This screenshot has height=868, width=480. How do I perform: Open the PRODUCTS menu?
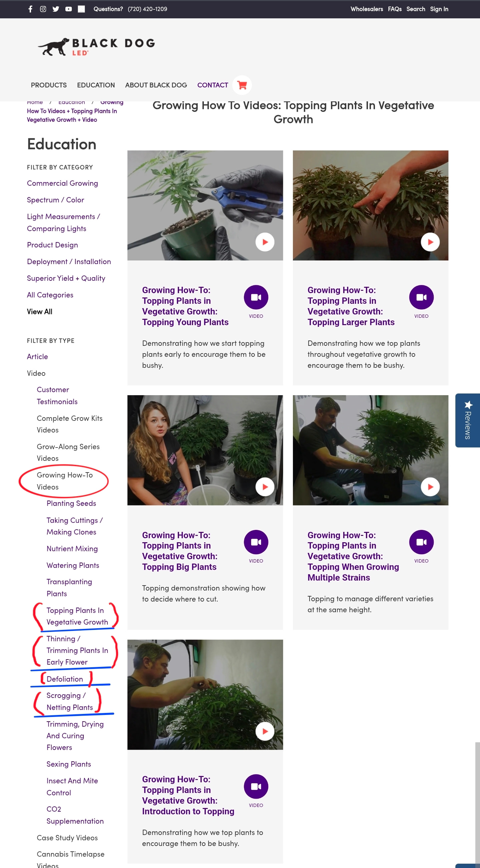point(49,85)
